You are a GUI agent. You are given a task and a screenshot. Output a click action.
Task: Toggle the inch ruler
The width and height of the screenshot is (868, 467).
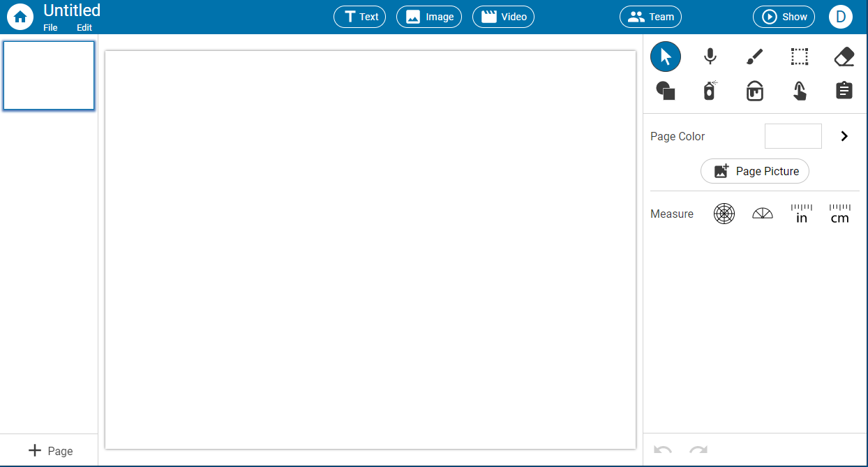[802, 214]
